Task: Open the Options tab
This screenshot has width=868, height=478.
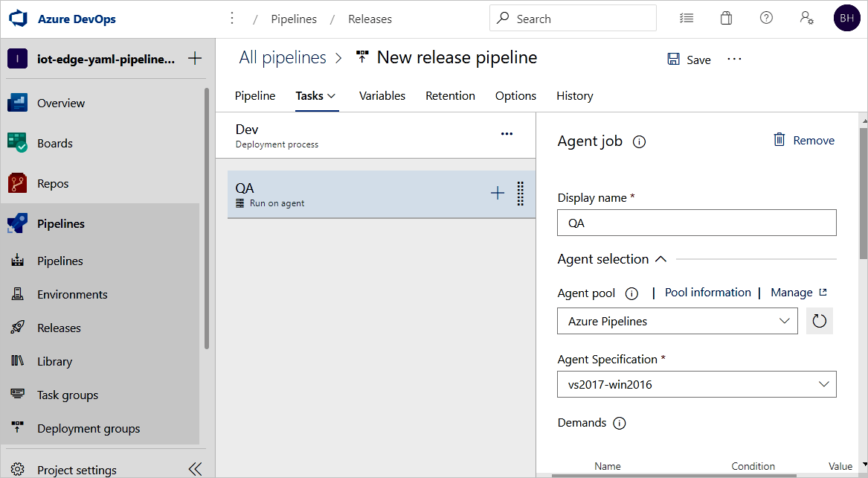Action: [x=515, y=96]
